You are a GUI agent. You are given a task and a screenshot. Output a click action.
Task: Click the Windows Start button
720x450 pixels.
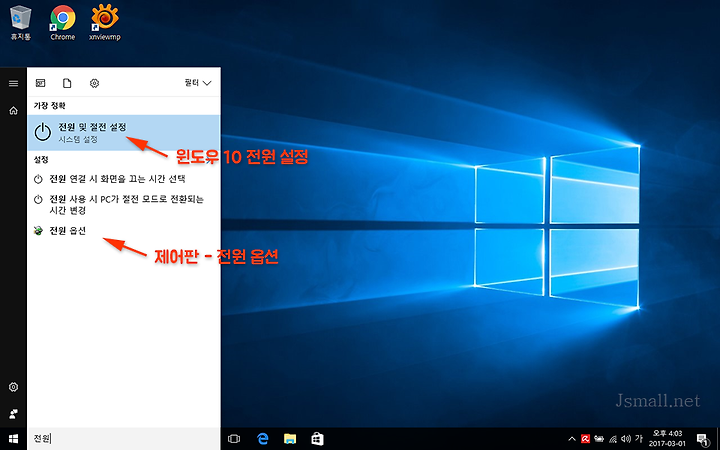[13, 439]
